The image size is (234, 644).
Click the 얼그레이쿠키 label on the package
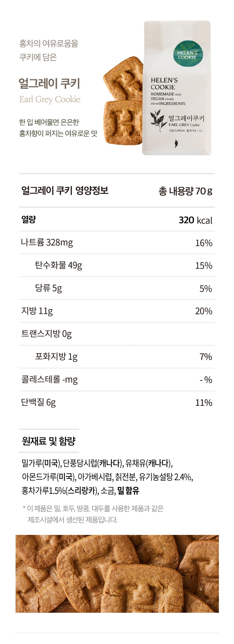186,118
